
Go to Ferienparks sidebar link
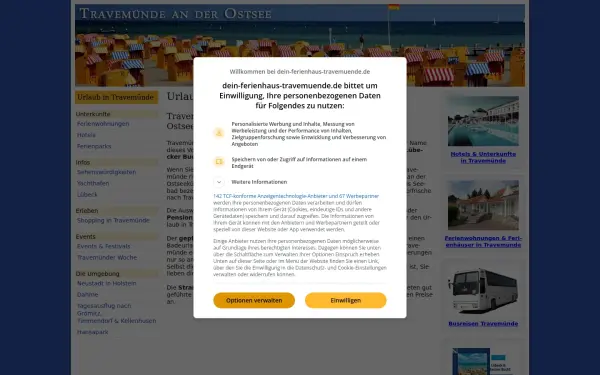[x=94, y=146]
